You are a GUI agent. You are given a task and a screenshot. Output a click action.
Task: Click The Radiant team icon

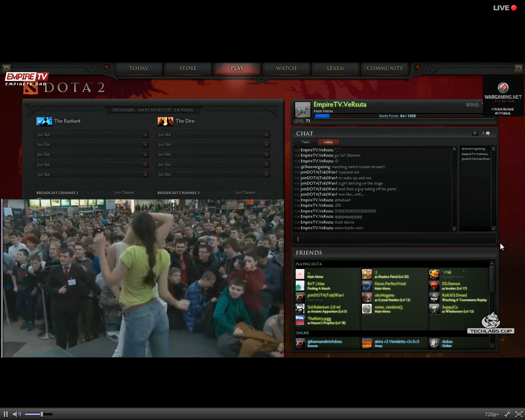click(x=44, y=121)
